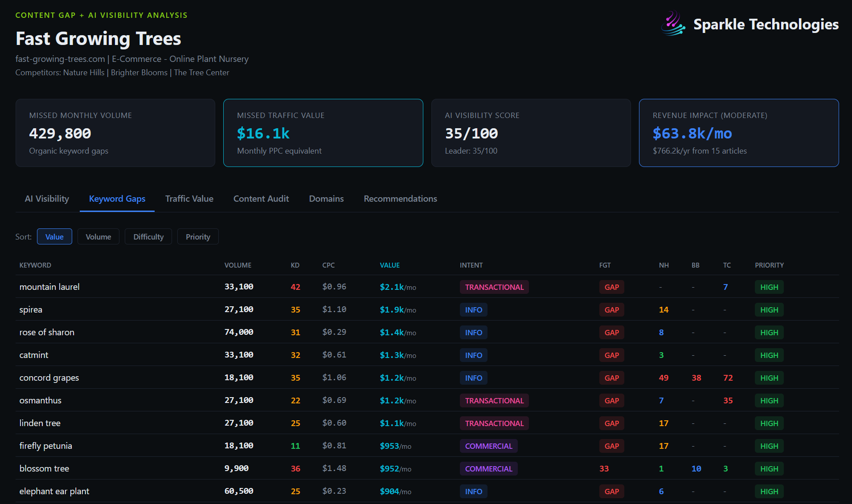Sort keywords by Volume
Image resolution: width=852 pixels, height=504 pixels.
pyautogui.click(x=98, y=236)
